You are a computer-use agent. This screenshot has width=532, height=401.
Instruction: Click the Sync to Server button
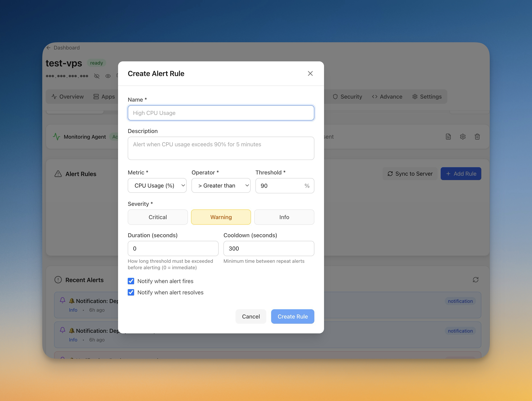(410, 174)
